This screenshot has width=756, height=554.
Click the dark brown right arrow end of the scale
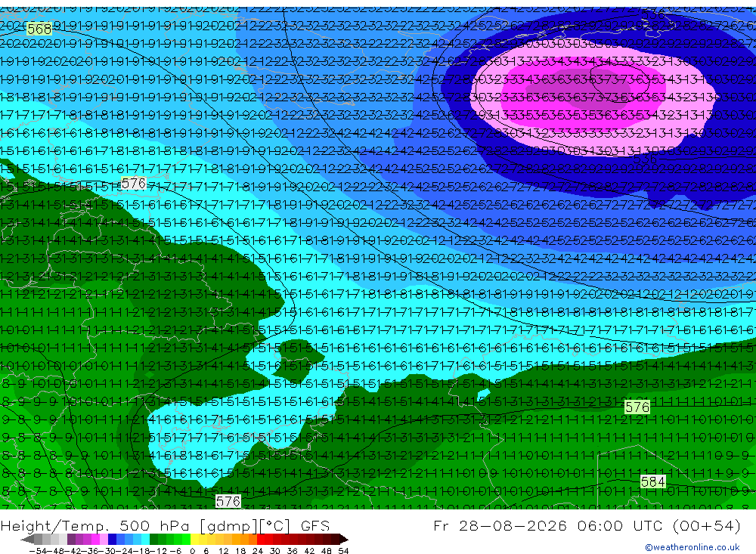[344, 539]
